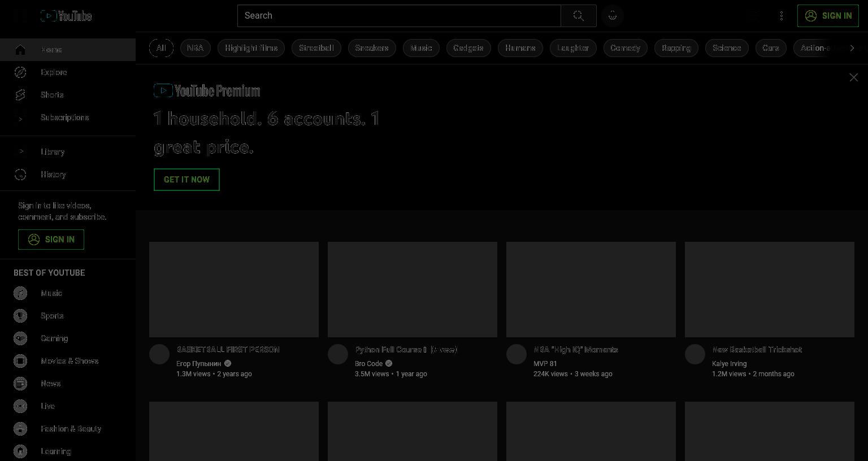Select the Humans filter chip

pyautogui.click(x=520, y=48)
